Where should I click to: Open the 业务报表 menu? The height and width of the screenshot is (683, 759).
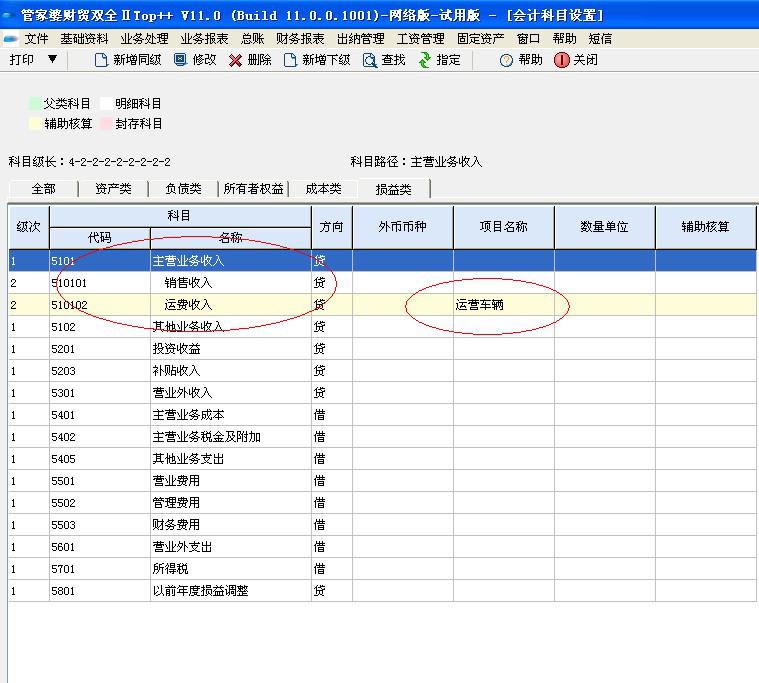[204, 39]
